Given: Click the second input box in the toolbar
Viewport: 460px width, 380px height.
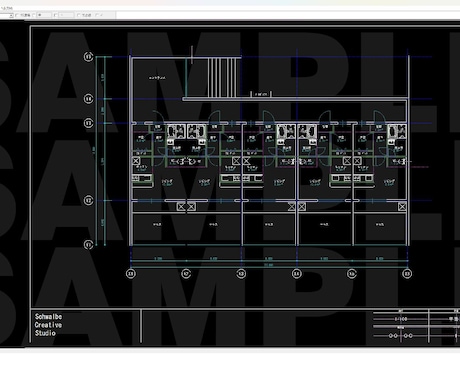Looking at the screenshot, I should pyautogui.click(x=66, y=15).
